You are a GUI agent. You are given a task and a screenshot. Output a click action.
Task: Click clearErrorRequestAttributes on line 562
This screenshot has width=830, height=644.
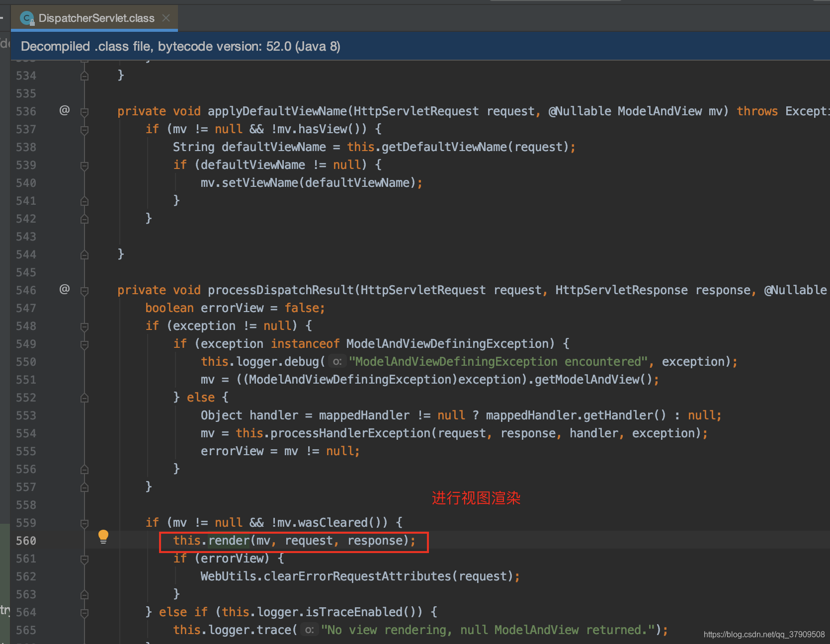(x=357, y=576)
